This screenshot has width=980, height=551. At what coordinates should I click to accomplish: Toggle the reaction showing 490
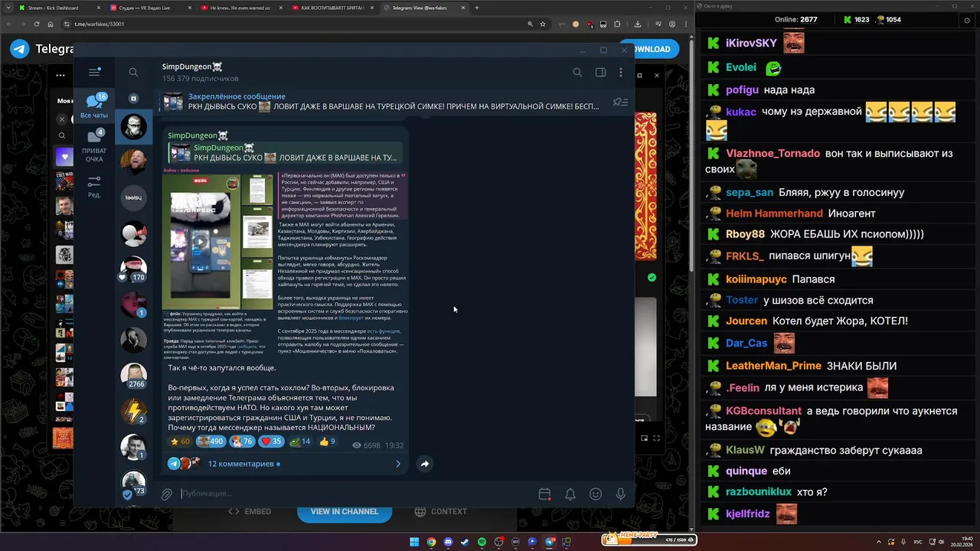(211, 442)
